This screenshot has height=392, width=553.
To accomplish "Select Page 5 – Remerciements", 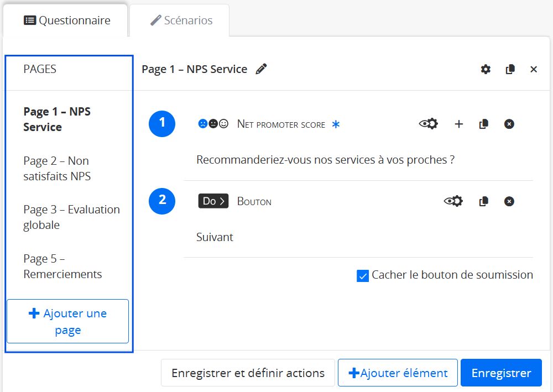I will (x=62, y=266).
